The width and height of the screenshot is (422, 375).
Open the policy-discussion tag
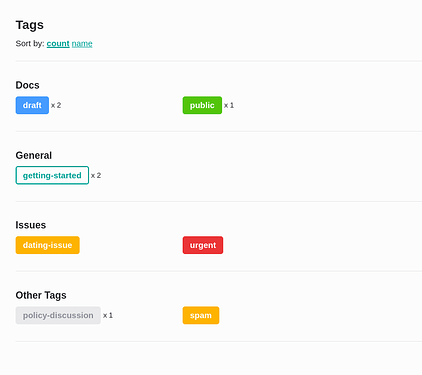pyautogui.click(x=58, y=315)
